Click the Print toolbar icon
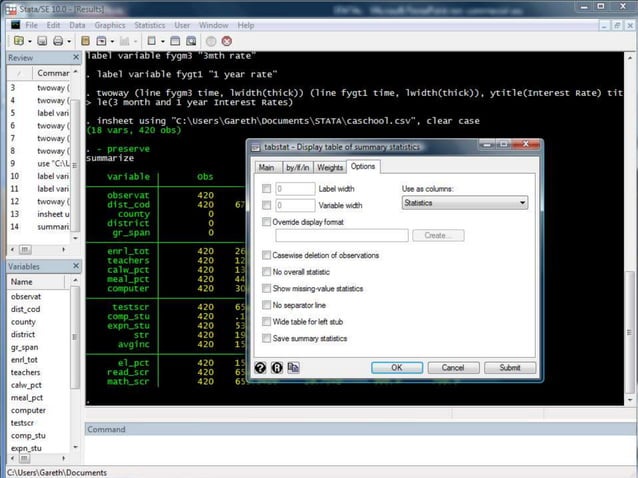The height and width of the screenshot is (478, 638). pyautogui.click(x=58, y=41)
